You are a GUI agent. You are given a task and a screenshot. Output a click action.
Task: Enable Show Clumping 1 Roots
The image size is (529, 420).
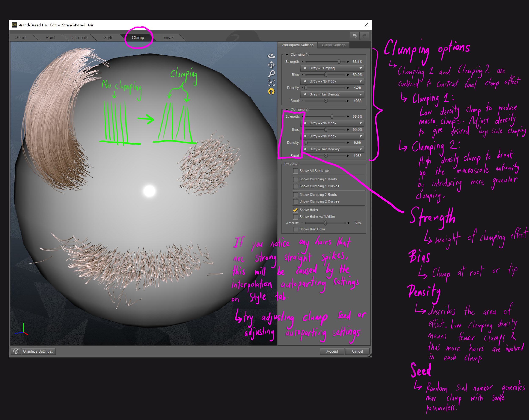tap(295, 179)
